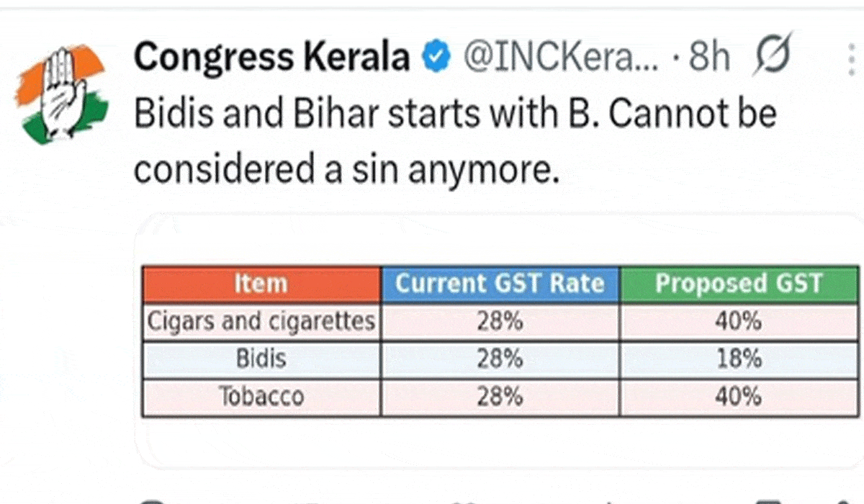
Task: Click the current 28% rate for cigars
Action: point(500,321)
